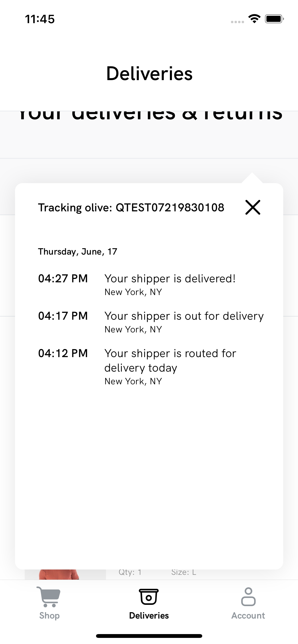Screen dimensions: 298x644
Task: Tap the Wi-Fi icon in status bar
Action: pyautogui.click(x=254, y=19)
